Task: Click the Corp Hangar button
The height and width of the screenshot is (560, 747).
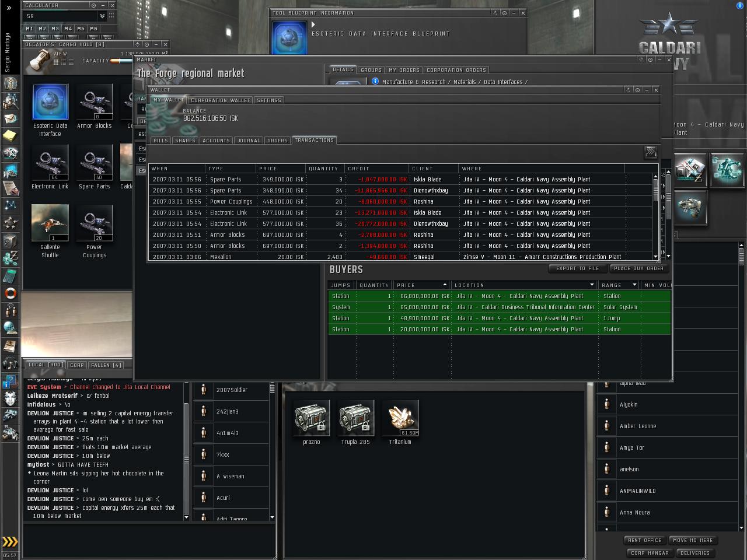Action: [x=650, y=553]
